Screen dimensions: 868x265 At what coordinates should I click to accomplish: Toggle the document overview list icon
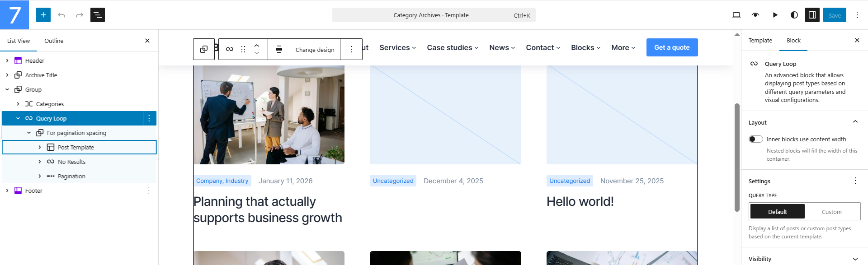[98, 15]
